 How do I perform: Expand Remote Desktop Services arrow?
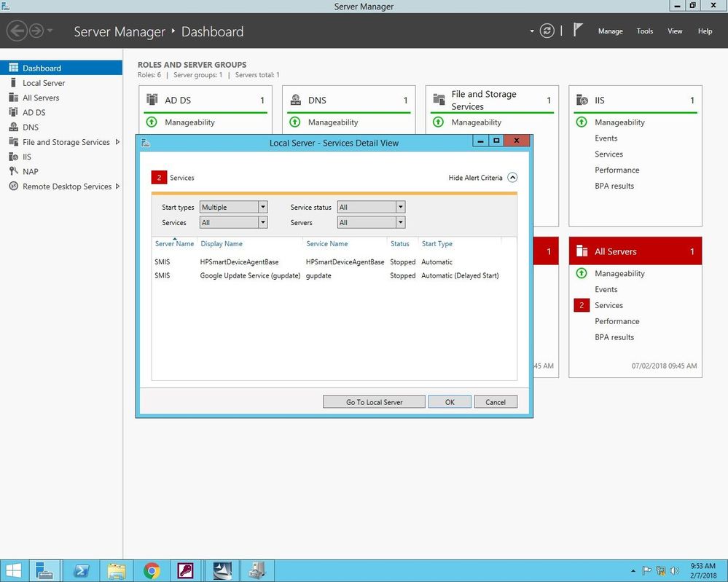[117, 186]
